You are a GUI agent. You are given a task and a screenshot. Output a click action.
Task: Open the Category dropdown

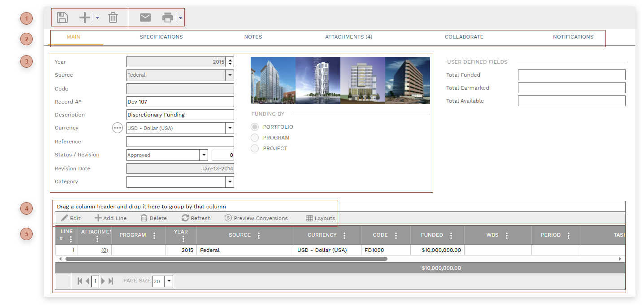[x=230, y=182]
